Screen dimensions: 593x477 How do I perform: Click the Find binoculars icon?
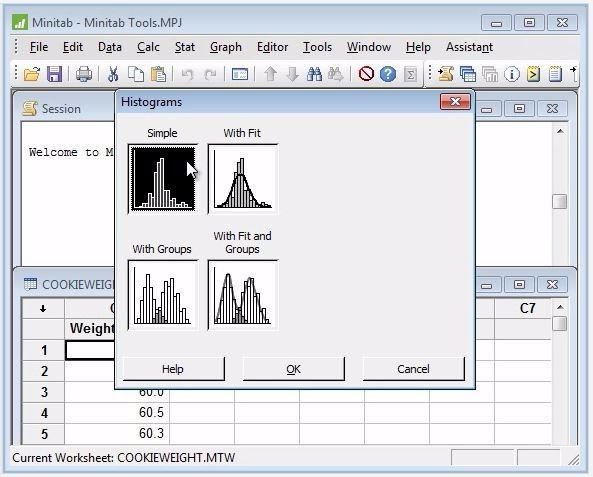click(314, 74)
